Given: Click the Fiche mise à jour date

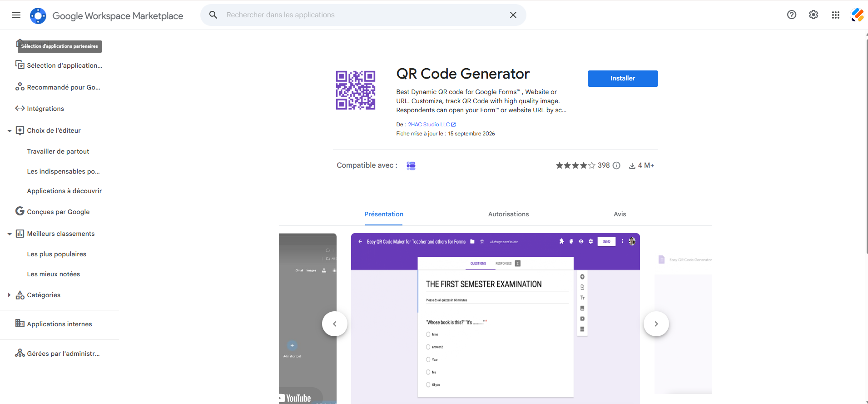Looking at the screenshot, I should click(x=446, y=134).
